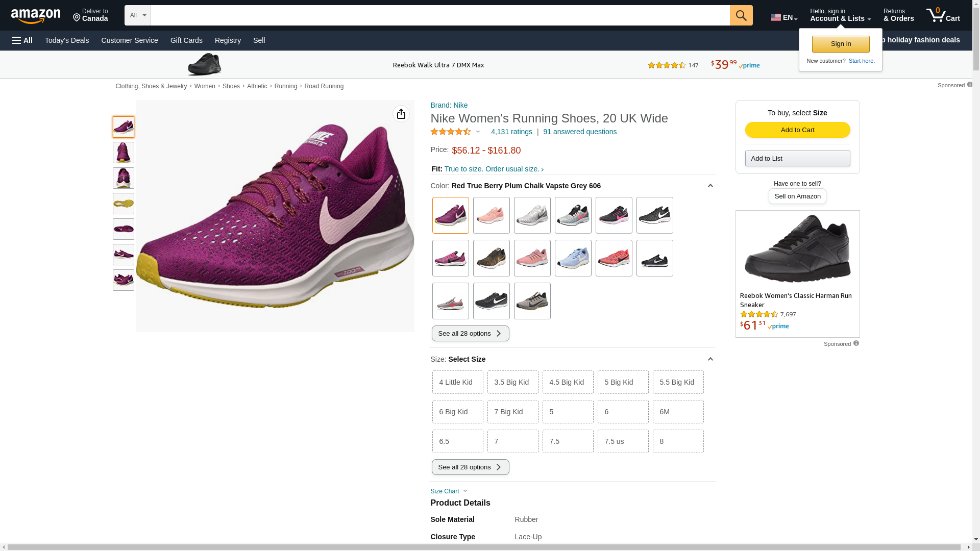Click the search magnifier button
The height and width of the screenshot is (551, 980).
click(x=741, y=15)
